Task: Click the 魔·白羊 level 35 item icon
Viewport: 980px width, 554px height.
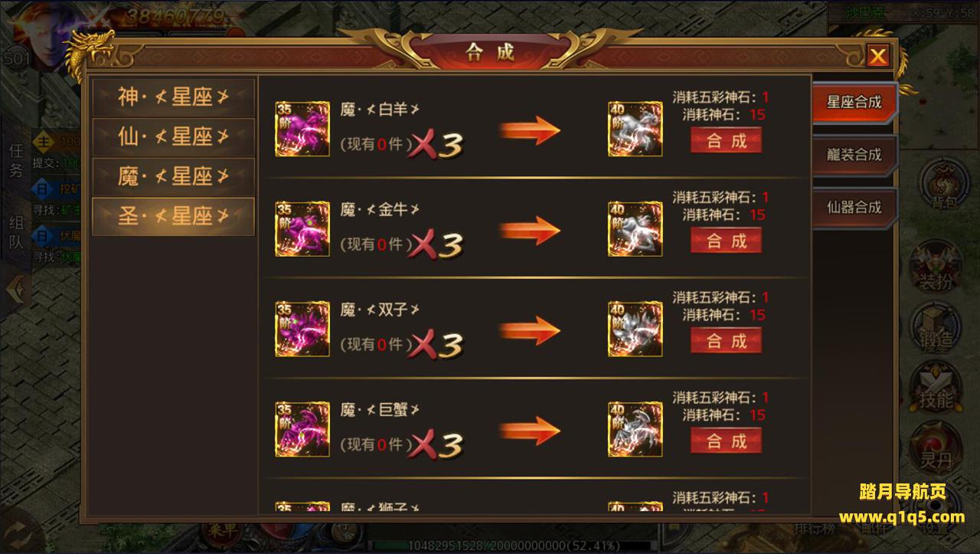Action: click(x=302, y=129)
